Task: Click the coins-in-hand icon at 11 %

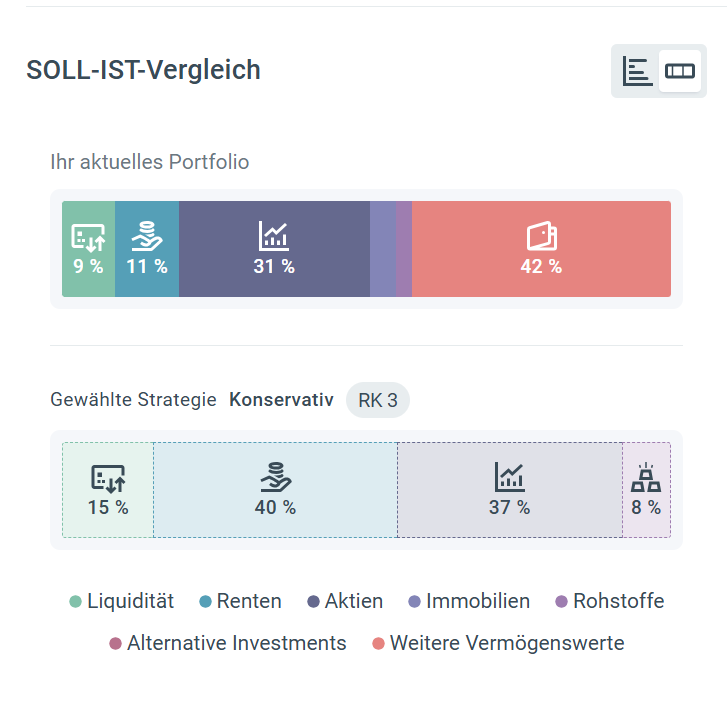Action: click(x=147, y=236)
